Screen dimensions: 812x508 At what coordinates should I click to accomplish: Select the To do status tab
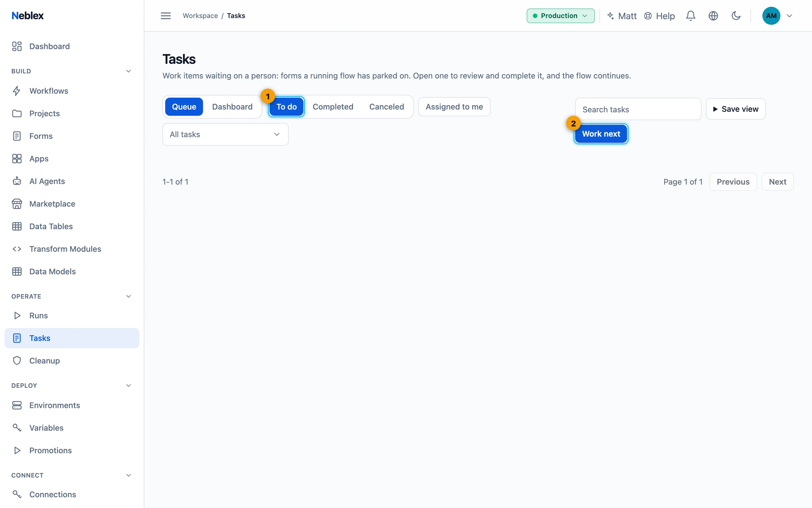286,107
